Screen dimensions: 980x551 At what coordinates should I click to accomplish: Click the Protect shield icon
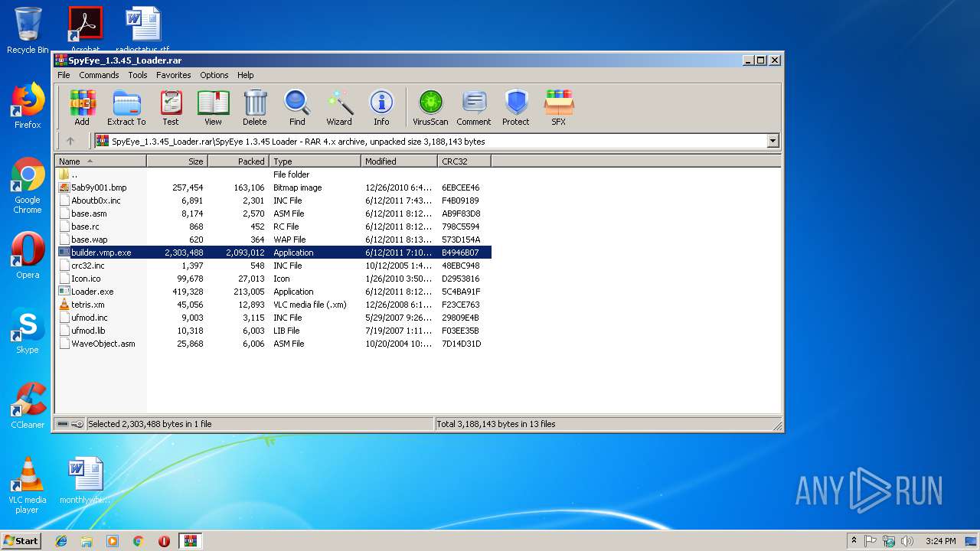[516, 108]
